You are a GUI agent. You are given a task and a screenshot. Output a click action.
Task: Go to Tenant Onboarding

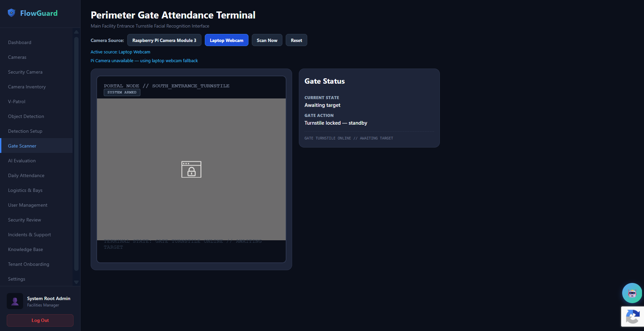36,264
